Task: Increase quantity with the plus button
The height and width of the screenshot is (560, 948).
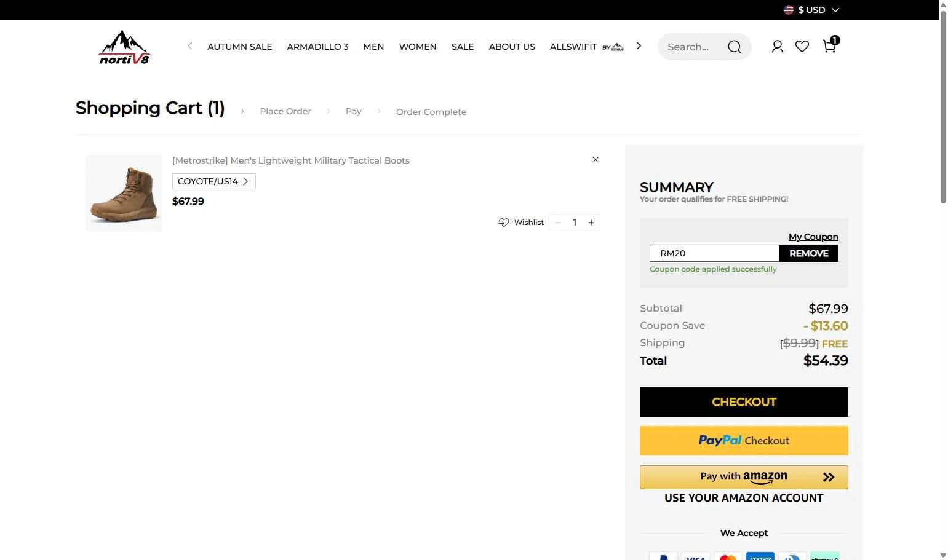Action: [x=591, y=223]
